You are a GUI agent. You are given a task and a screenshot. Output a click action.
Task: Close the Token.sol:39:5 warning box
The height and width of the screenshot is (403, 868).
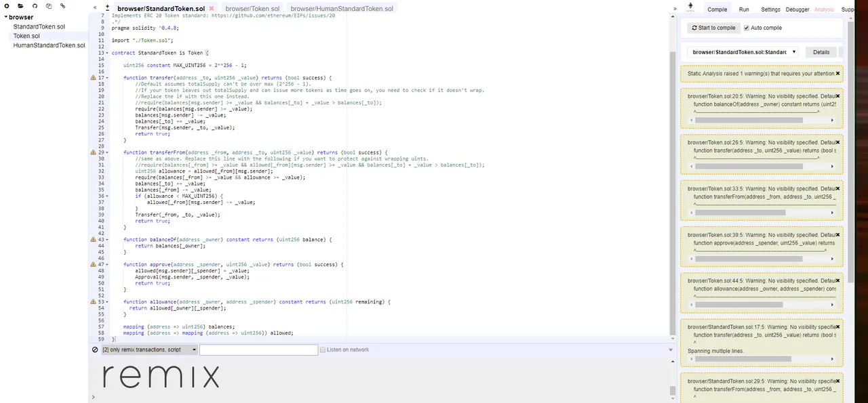pyautogui.click(x=838, y=234)
